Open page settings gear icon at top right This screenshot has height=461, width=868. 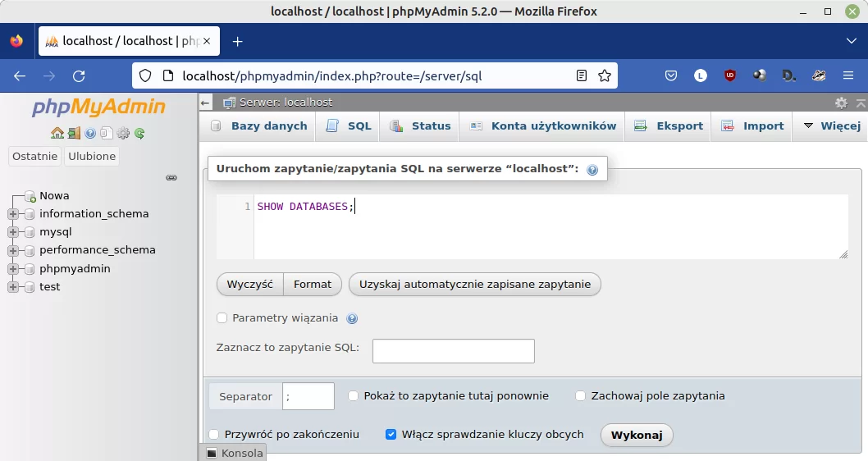[841, 103]
